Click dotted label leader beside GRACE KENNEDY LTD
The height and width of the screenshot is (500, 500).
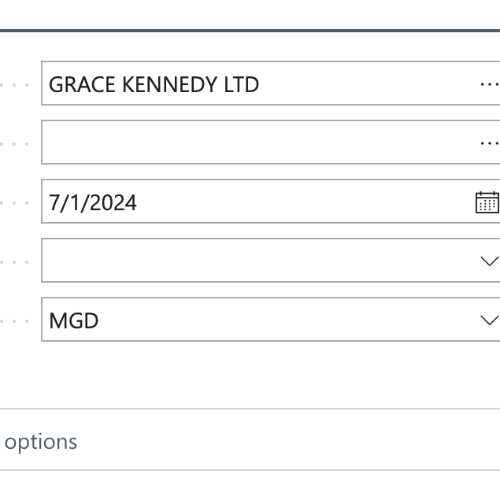point(14,85)
